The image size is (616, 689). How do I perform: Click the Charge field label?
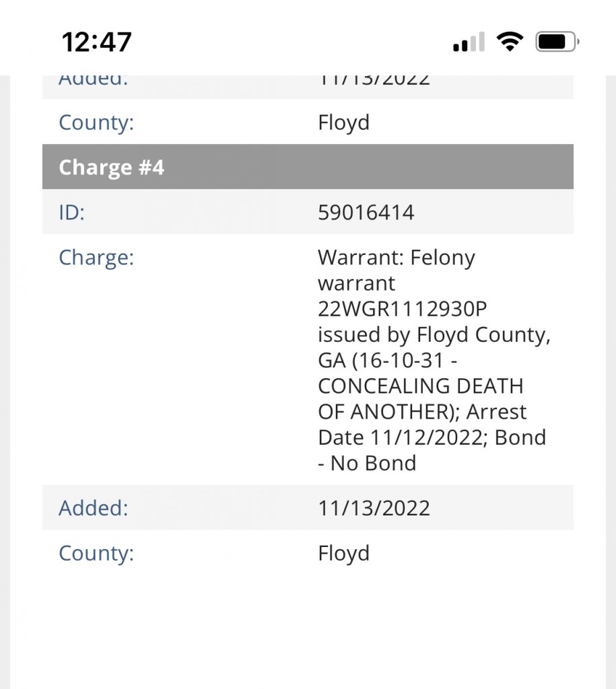pos(96,258)
